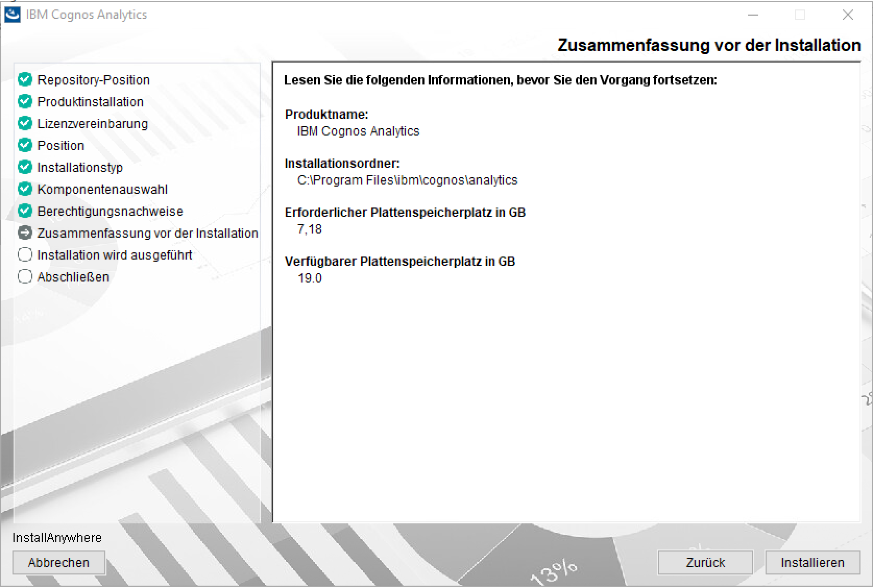The width and height of the screenshot is (873, 588).
Task: Go back with the Zurück button
Action: pyautogui.click(x=705, y=563)
